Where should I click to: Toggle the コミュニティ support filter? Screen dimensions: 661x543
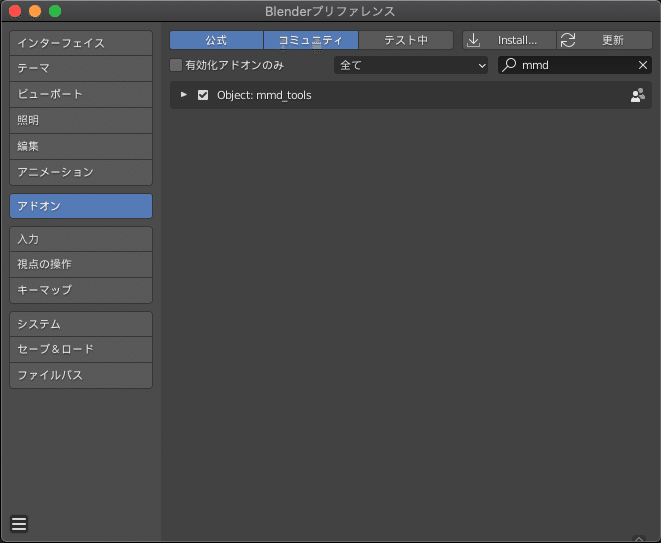[x=311, y=40]
